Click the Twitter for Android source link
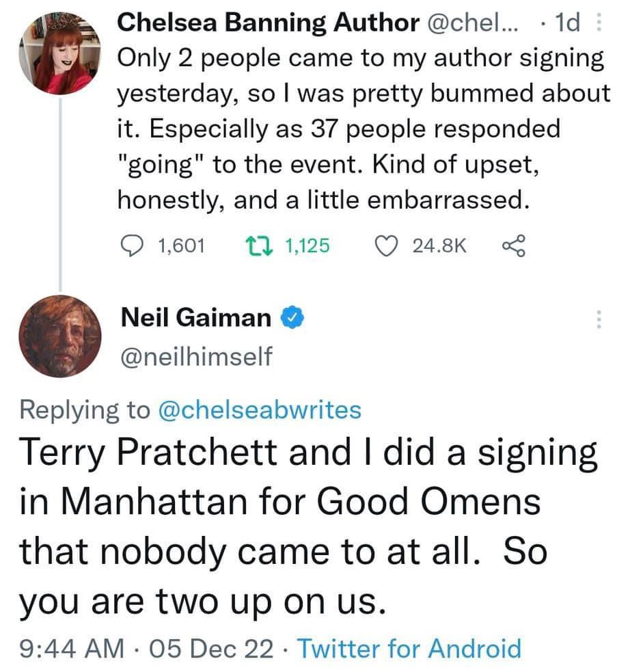The width and height of the screenshot is (630, 672). [x=410, y=648]
